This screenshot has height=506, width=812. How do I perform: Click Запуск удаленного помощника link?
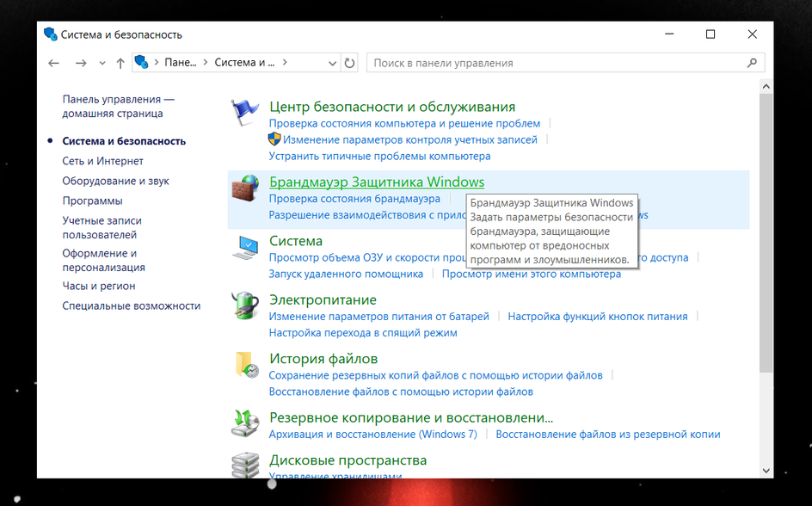point(346,274)
